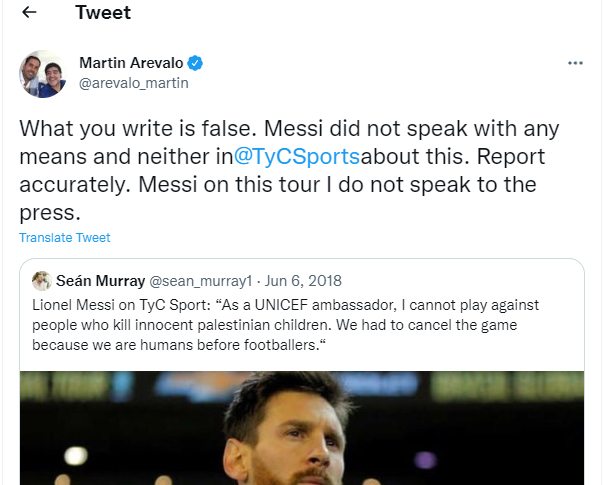Click Translate Tweet
This screenshot has height=485, width=603.
pos(65,238)
